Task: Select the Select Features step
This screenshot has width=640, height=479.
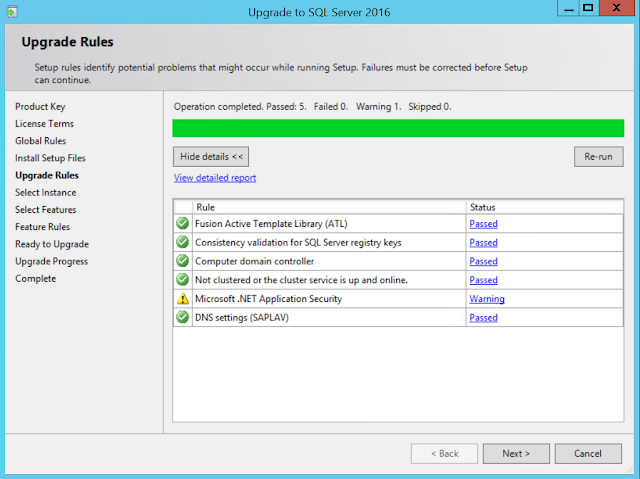Action: coord(46,210)
